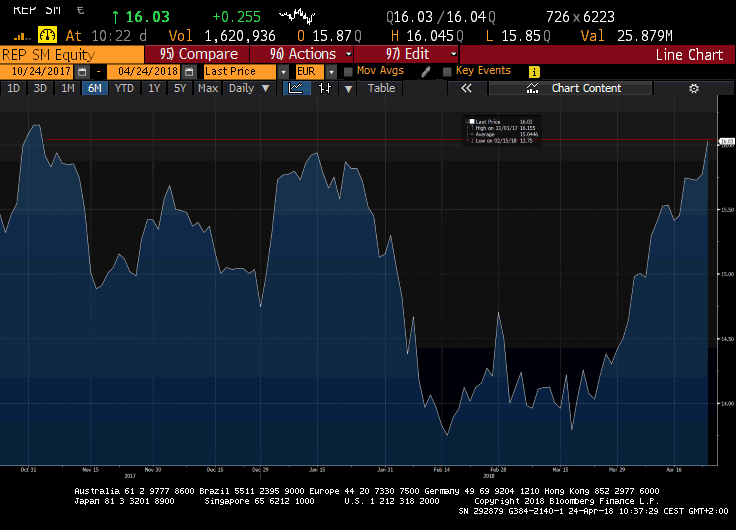
Task: Open the EUR currency dropdown arrow
Action: coord(331,72)
